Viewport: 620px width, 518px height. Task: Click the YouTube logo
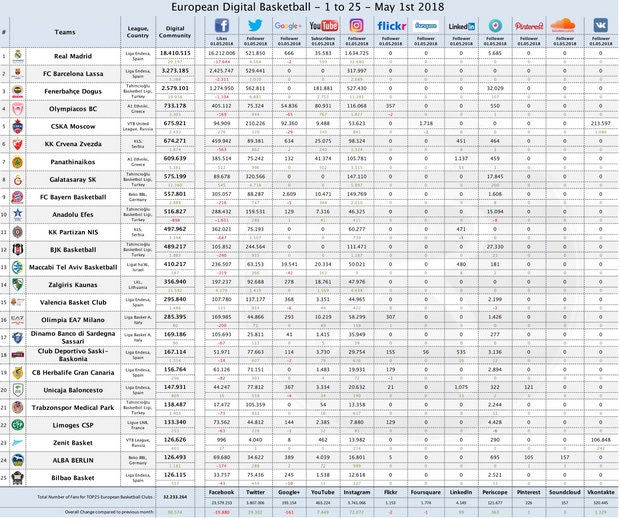(x=323, y=26)
